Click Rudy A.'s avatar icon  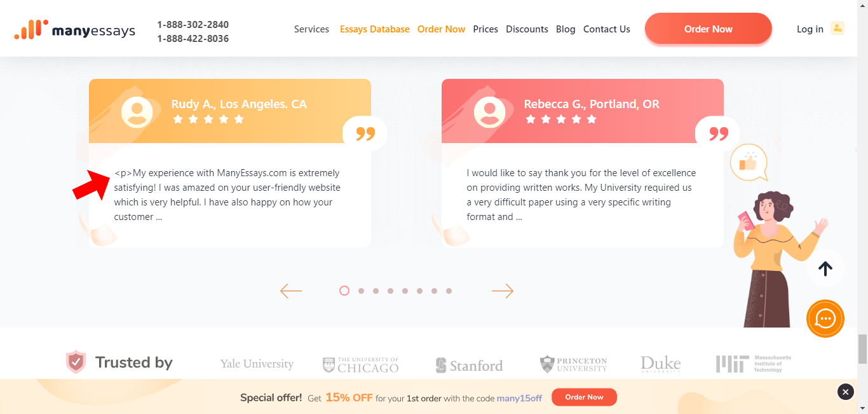[137, 113]
